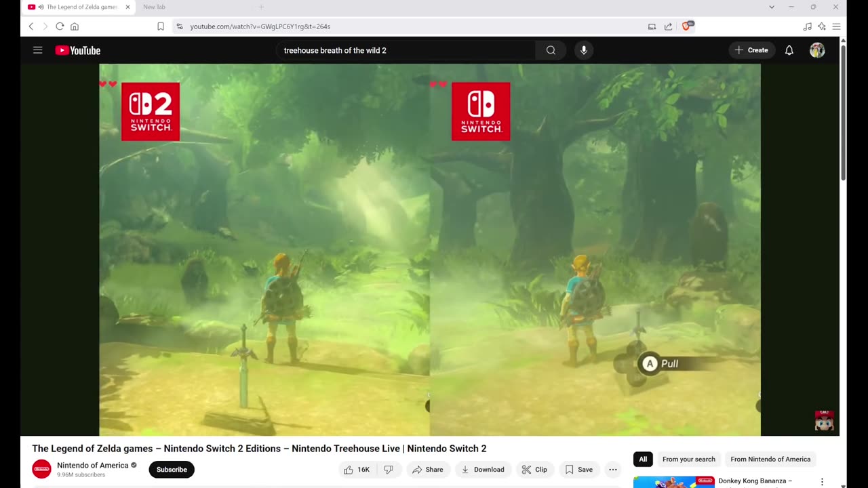
Task: Open the account avatar menu
Action: point(817,50)
